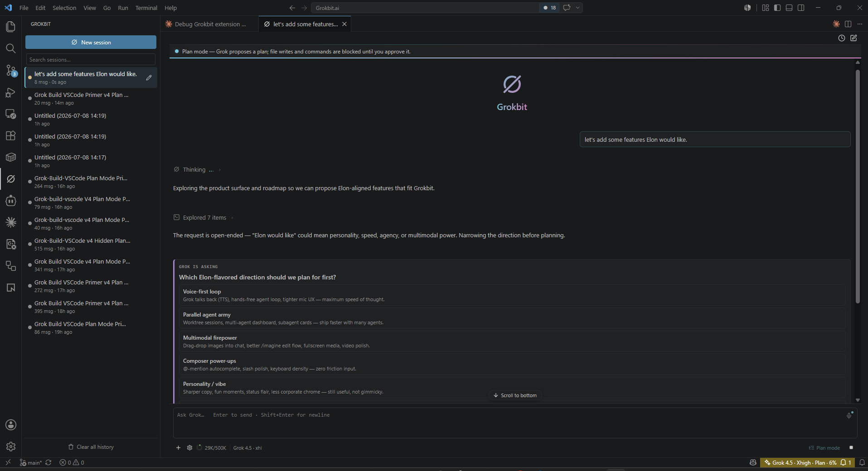The width and height of the screenshot is (868, 471).
Task: Open the robot-face icon in activity bar
Action: click(10, 201)
